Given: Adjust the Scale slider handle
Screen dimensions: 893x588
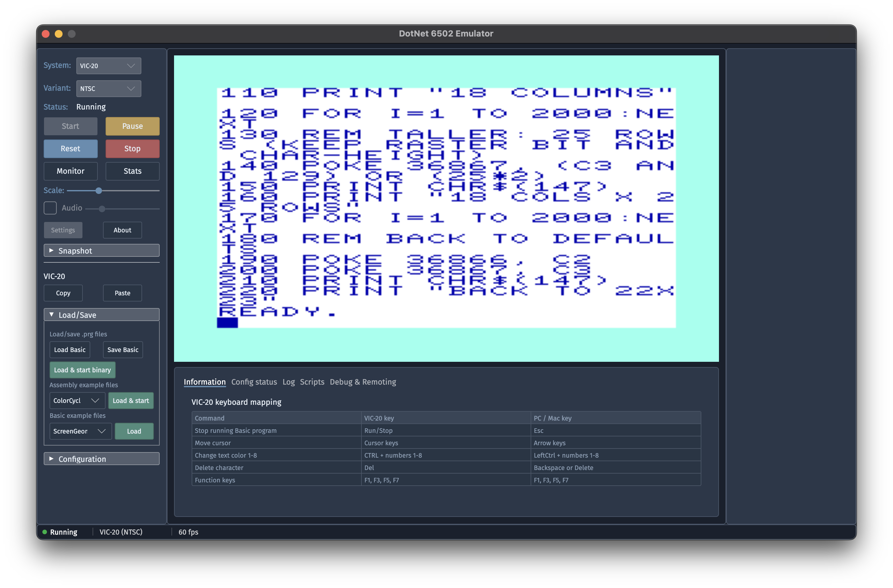Looking at the screenshot, I should (x=99, y=191).
